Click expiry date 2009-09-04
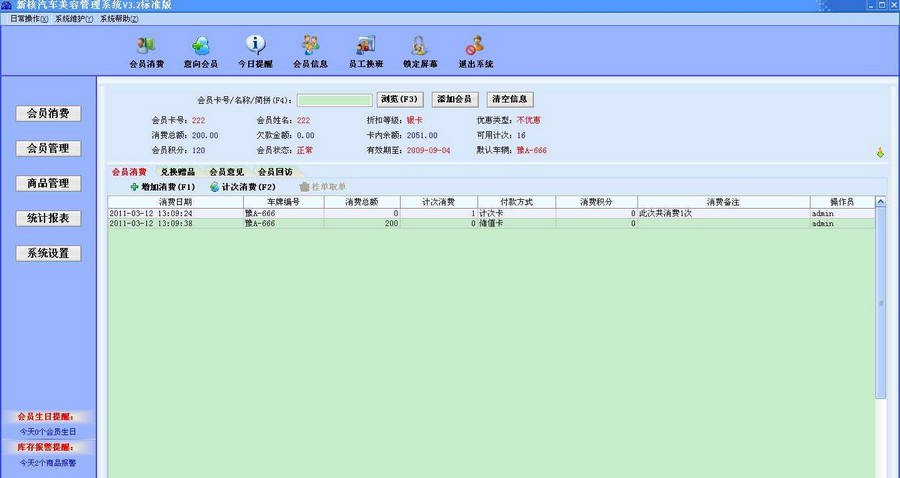This screenshot has width=900, height=478. pos(428,150)
